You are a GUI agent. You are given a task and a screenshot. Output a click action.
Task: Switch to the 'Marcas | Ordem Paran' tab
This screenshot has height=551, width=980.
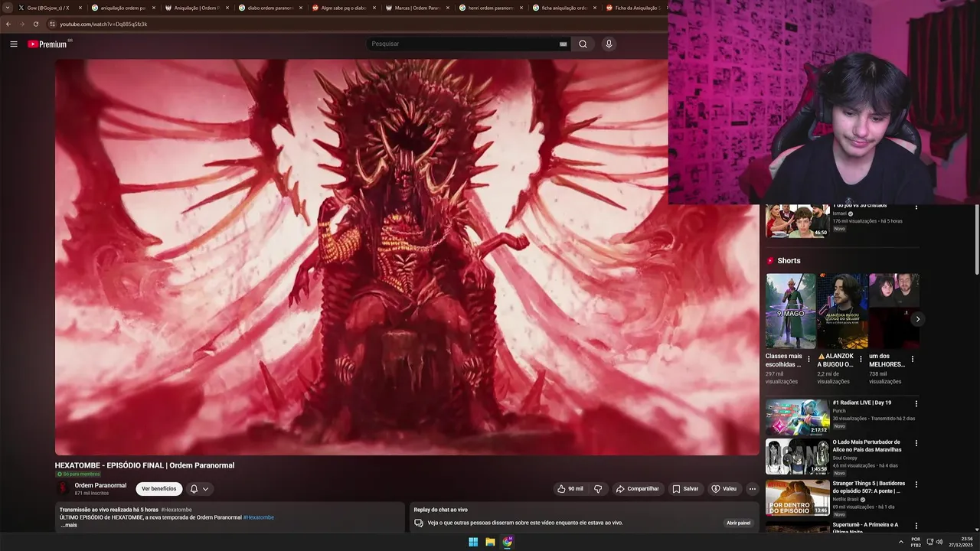[x=417, y=8]
